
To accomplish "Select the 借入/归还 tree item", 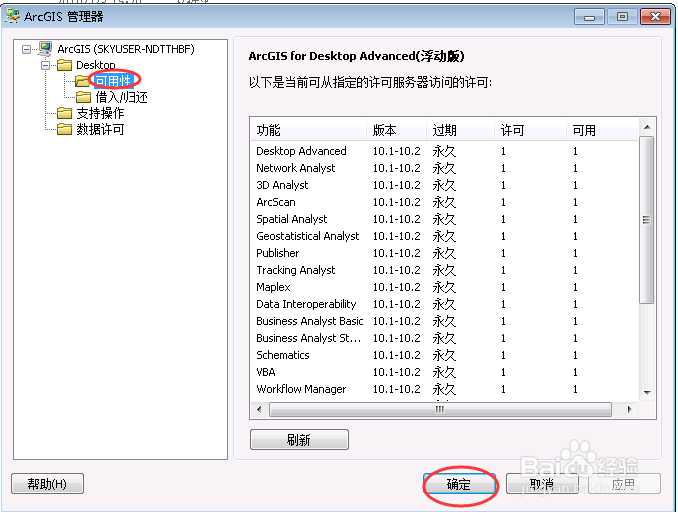I will coord(122,97).
